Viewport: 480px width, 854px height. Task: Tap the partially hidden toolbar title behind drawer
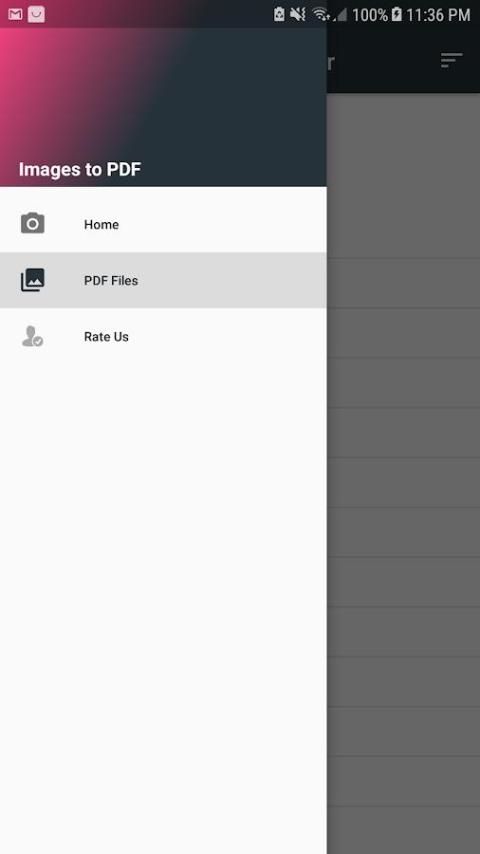[330, 62]
